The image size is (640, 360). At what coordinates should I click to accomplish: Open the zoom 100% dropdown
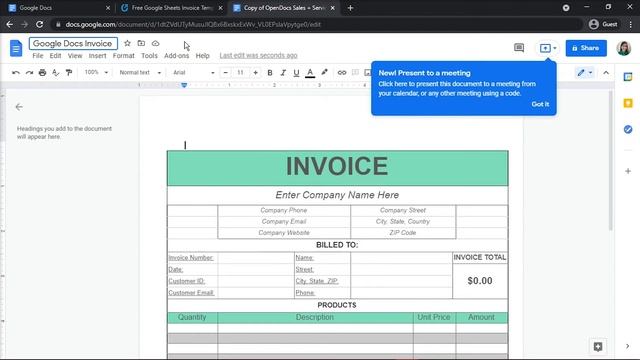(x=96, y=73)
